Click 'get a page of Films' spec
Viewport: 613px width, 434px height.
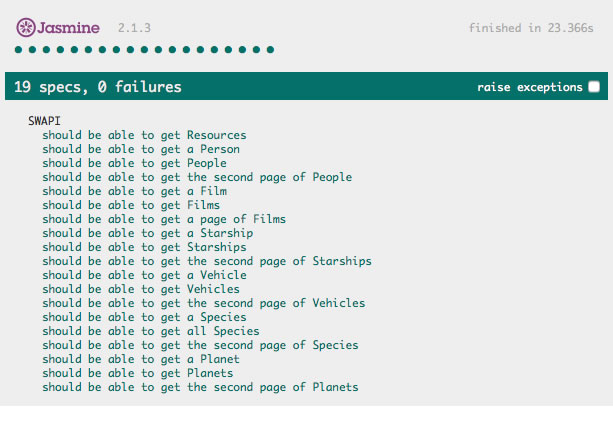pyautogui.click(x=164, y=219)
